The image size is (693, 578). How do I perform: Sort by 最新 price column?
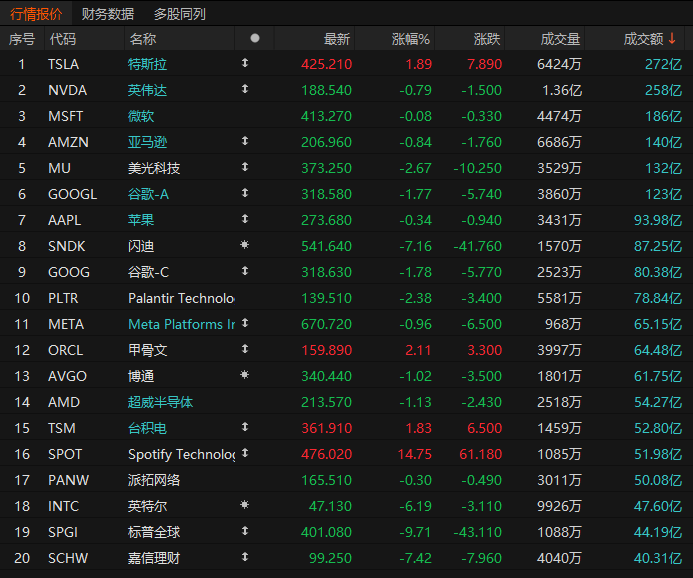(337, 39)
